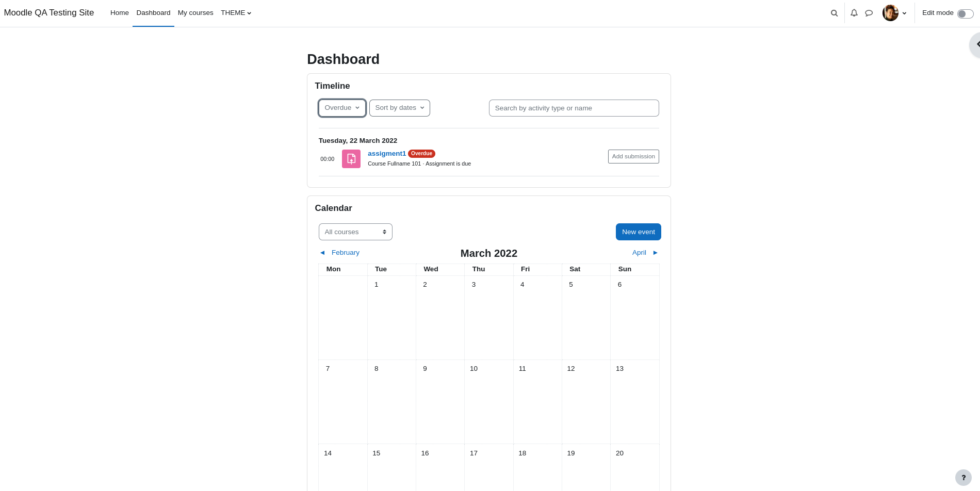Open the All courses selector

(x=355, y=232)
